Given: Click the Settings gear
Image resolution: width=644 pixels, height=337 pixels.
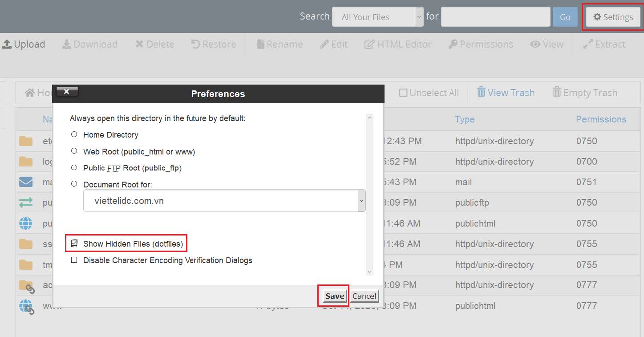Looking at the screenshot, I should 613,17.
